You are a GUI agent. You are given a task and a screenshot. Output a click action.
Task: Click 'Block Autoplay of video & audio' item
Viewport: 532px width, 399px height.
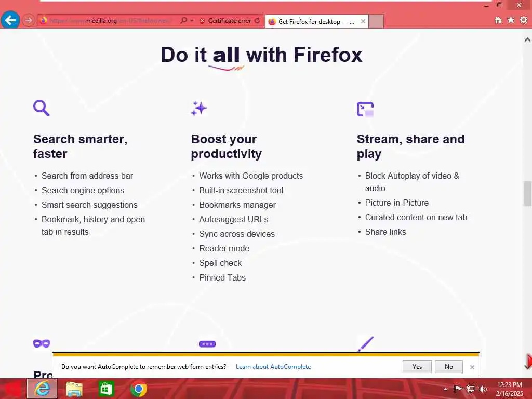[412, 182]
